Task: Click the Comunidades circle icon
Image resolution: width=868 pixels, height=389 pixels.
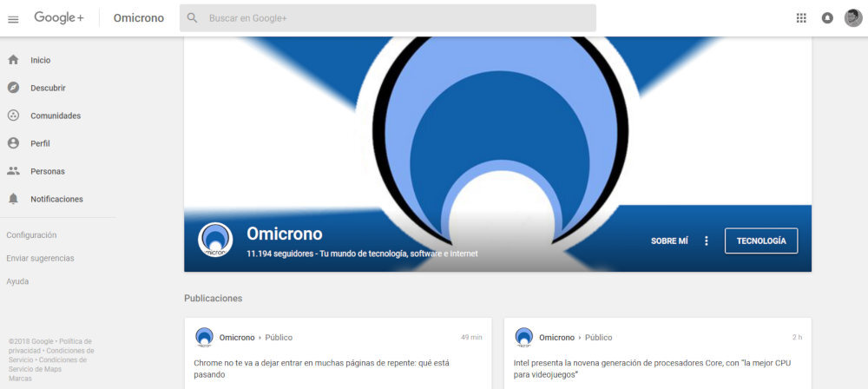Action: click(13, 115)
